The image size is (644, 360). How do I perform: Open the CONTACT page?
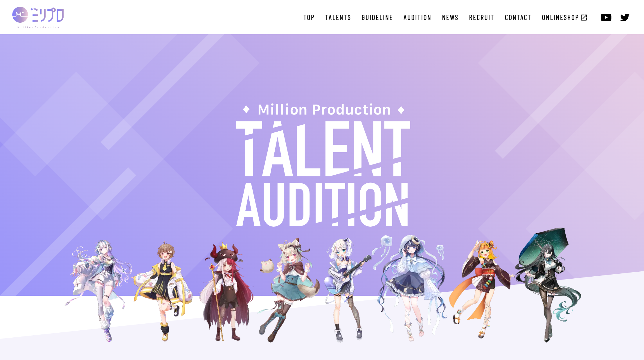518,18
